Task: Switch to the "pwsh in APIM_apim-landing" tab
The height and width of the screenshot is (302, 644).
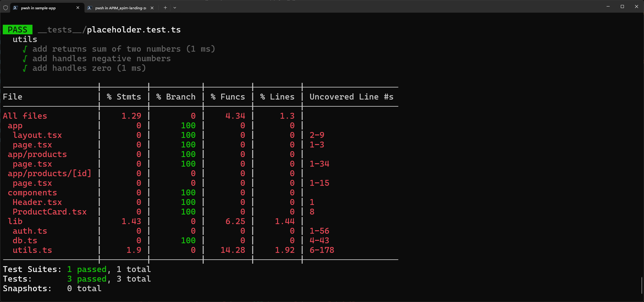Action: (x=121, y=8)
